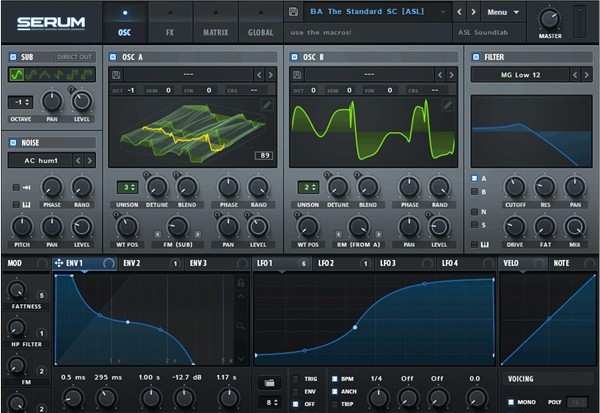
Task: Click the ENV 1 drag-to-assign crosshair icon
Action: pos(59,263)
